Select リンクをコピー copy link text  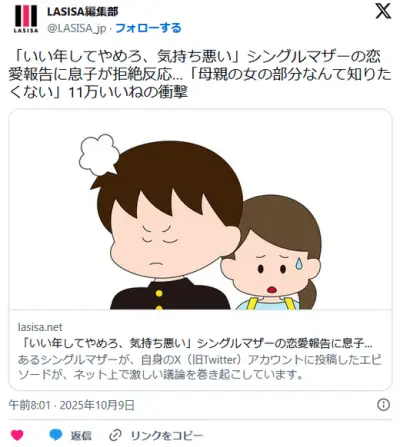pyautogui.click(x=167, y=435)
